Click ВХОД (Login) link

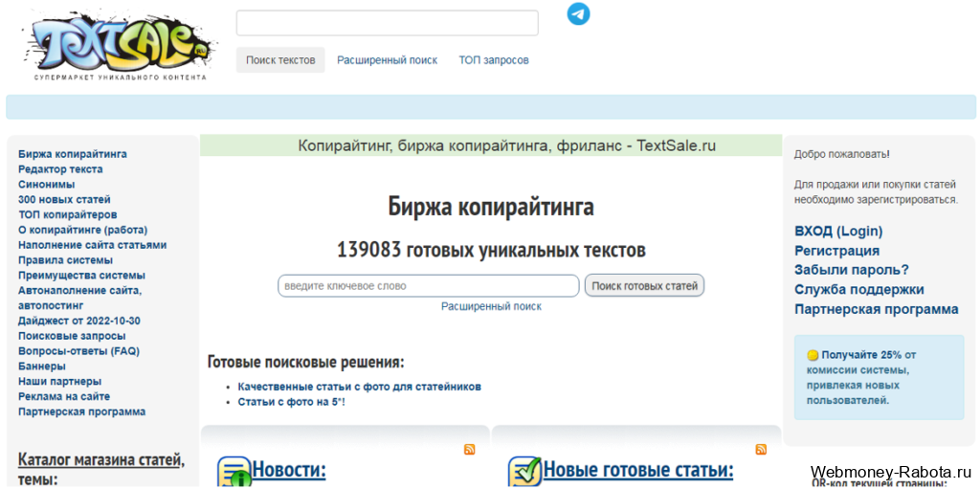pos(838,232)
